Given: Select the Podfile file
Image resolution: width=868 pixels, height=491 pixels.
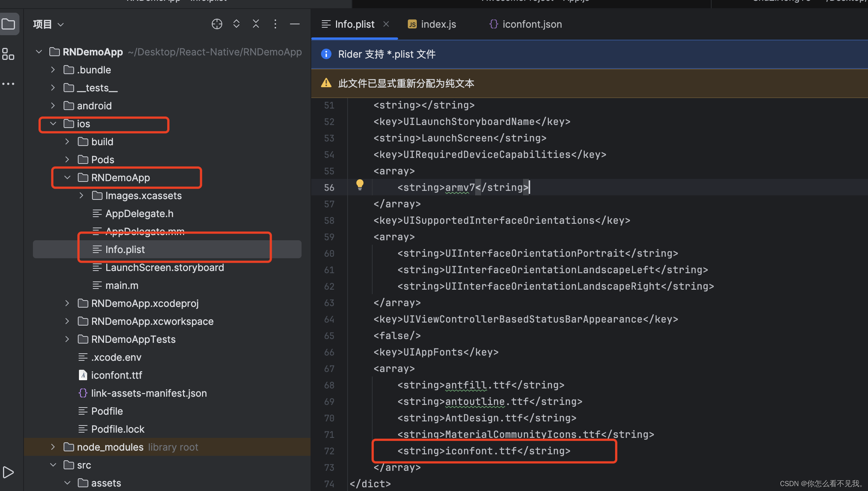Looking at the screenshot, I should [107, 411].
